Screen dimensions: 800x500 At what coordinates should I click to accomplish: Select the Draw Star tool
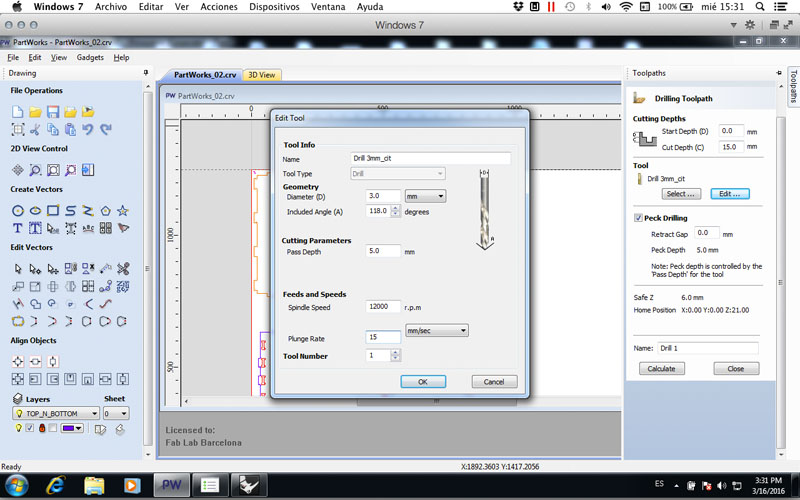click(123, 210)
